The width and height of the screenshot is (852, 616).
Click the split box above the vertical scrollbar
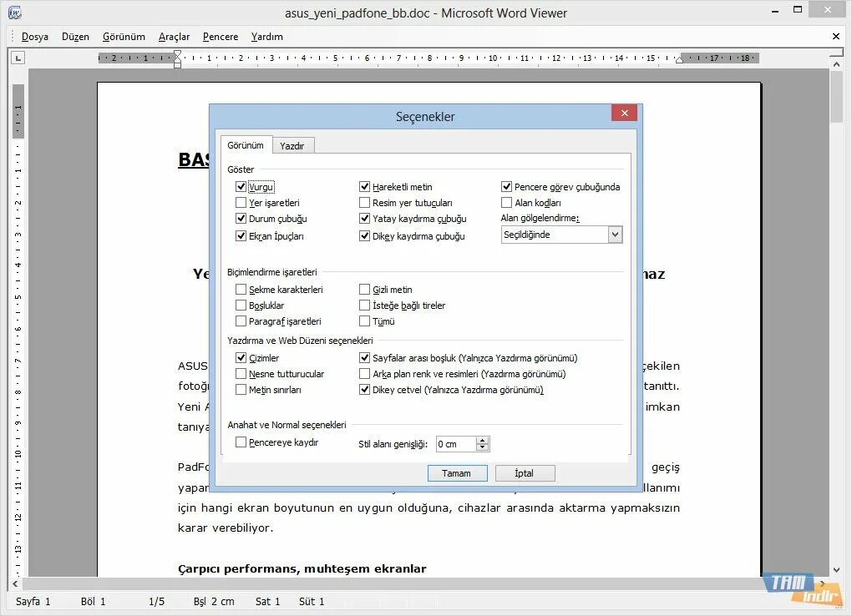(x=836, y=53)
